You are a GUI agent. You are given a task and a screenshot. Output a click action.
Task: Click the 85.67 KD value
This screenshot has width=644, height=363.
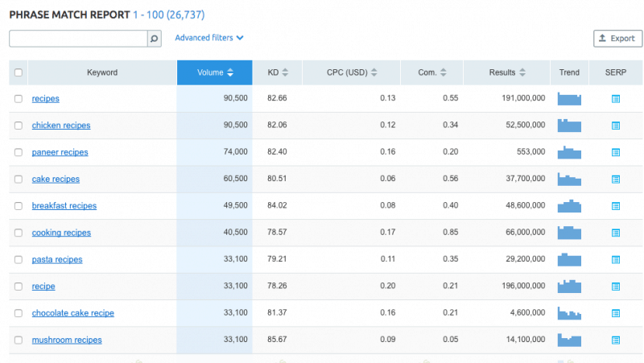[277, 340]
